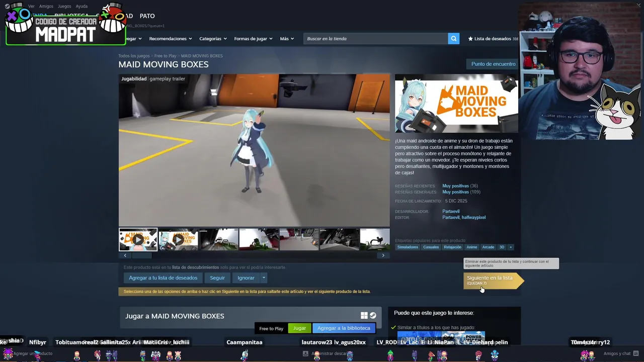Click the magnifier search button
The image size is (644, 362).
[453, 39]
